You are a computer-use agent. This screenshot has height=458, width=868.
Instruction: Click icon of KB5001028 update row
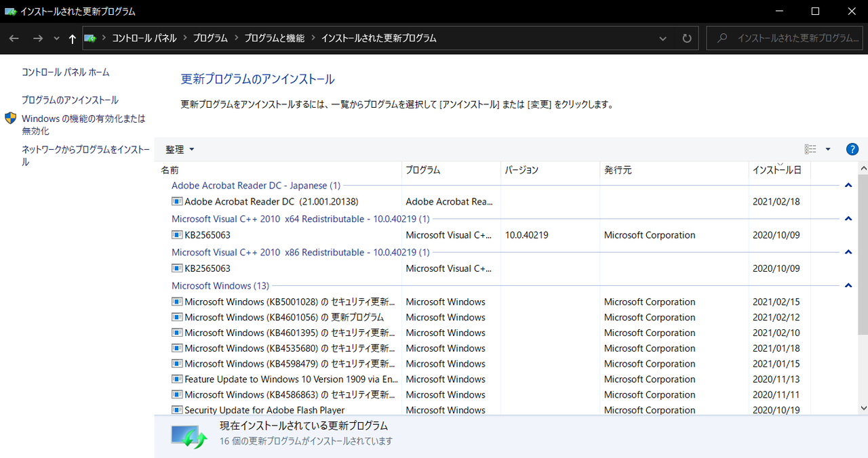pos(177,302)
